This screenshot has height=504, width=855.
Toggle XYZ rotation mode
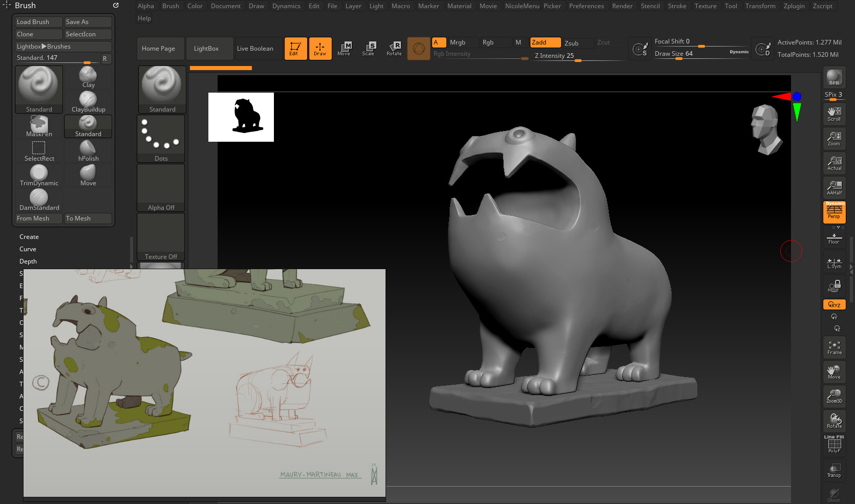point(834,304)
